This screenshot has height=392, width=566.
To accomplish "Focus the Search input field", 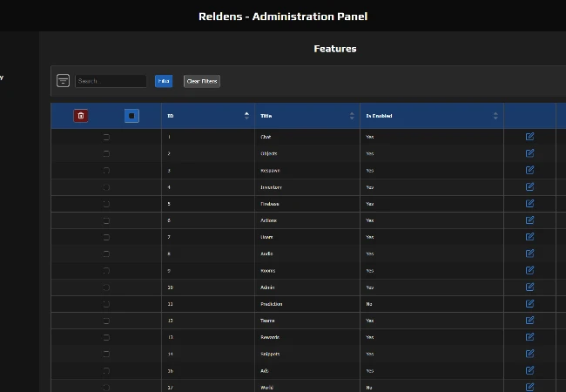I will [x=111, y=81].
